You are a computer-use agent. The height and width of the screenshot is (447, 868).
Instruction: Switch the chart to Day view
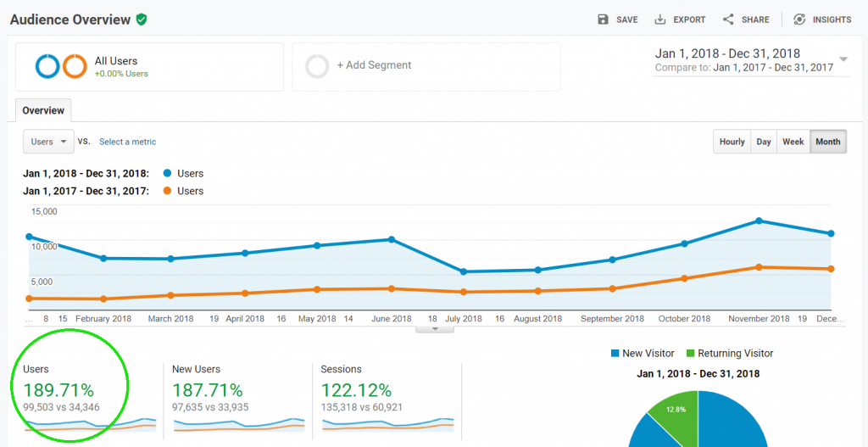pos(764,142)
